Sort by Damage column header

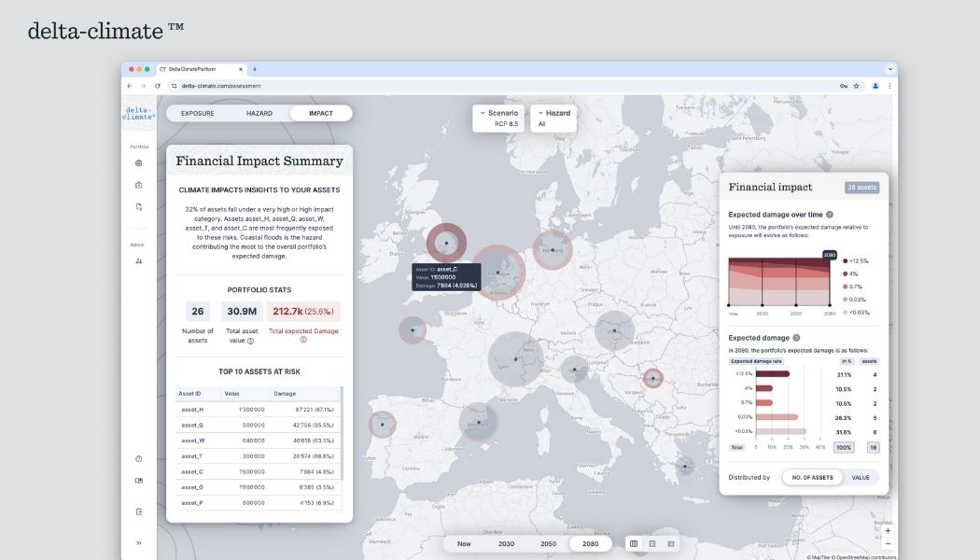click(285, 394)
